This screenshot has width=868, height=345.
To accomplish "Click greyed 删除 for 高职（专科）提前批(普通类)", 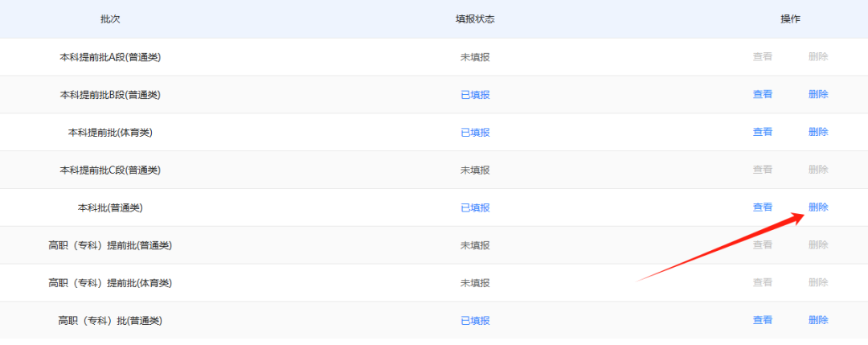I will click(818, 244).
